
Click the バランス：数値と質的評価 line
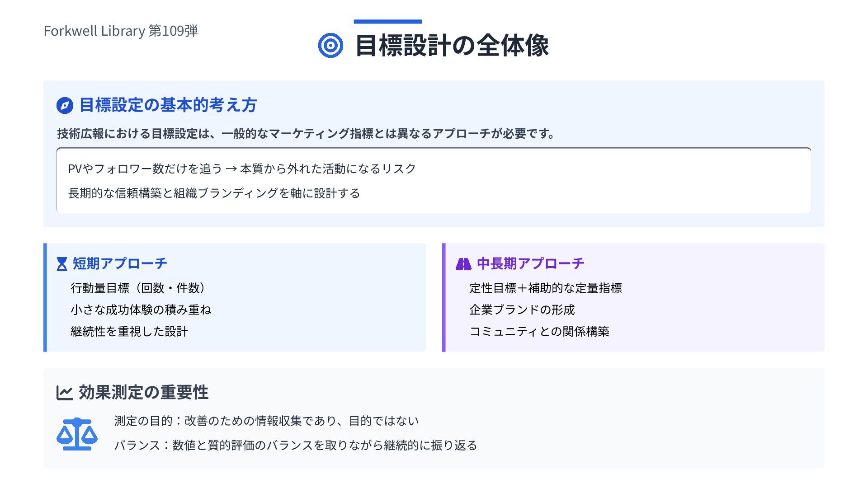pos(296,445)
